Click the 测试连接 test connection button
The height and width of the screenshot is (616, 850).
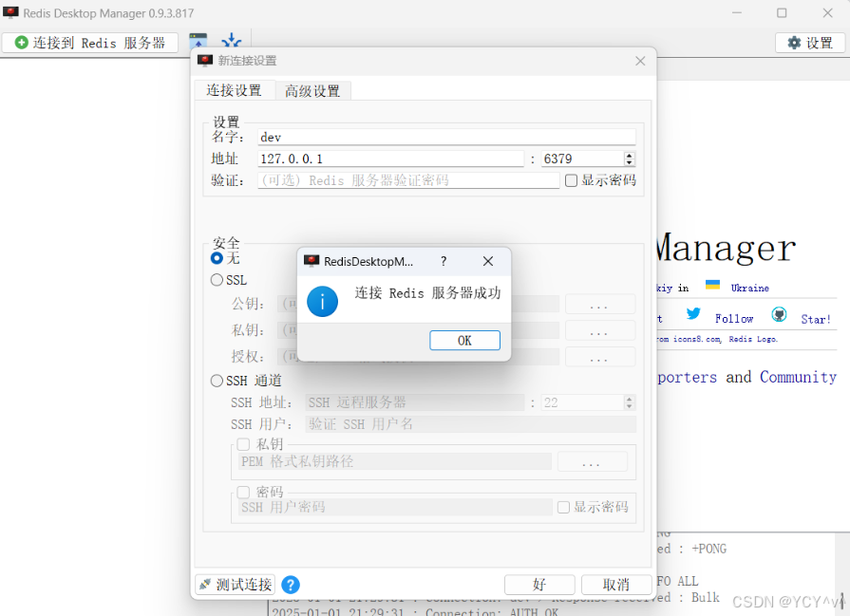[x=236, y=585]
